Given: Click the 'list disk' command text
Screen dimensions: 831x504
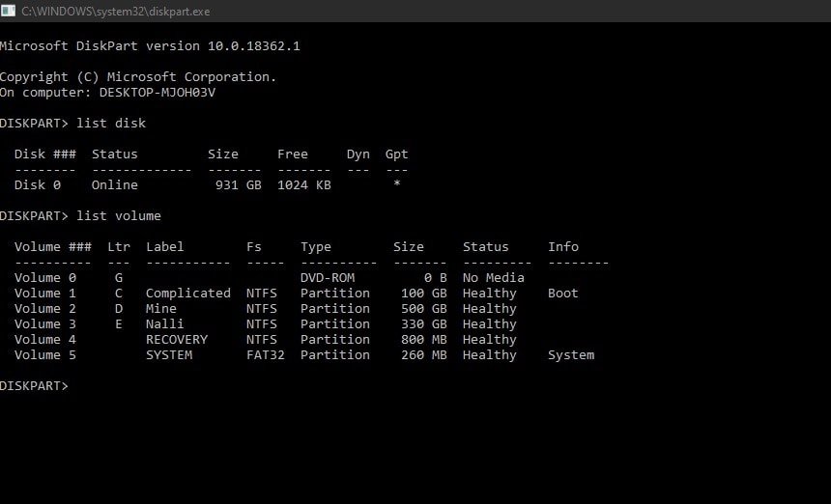Looking at the screenshot, I should tap(111, 124).
